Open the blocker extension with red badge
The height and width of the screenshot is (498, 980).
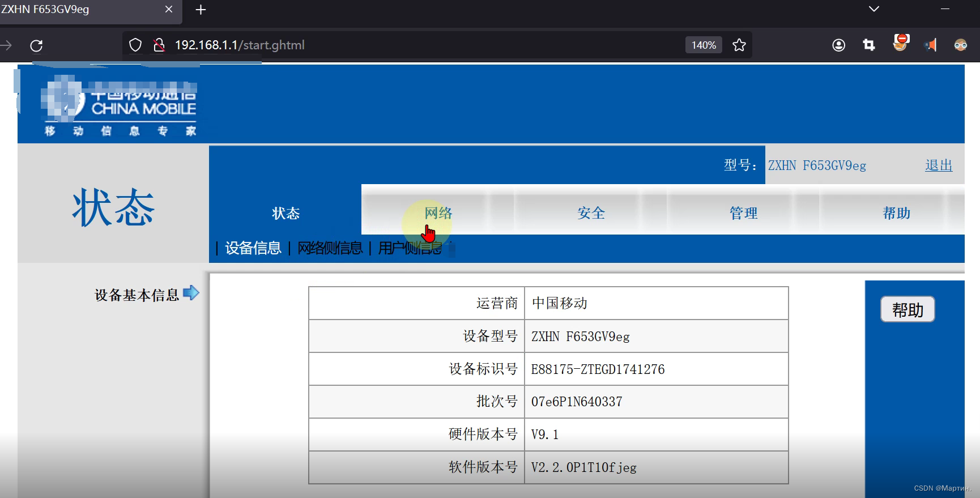pyautogui.click(x=901, y=42)
